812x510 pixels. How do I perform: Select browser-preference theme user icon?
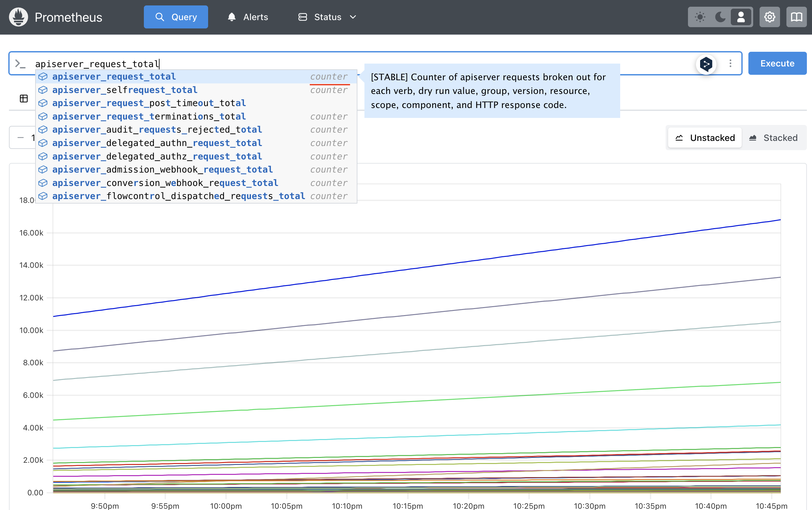pos(741,17)
